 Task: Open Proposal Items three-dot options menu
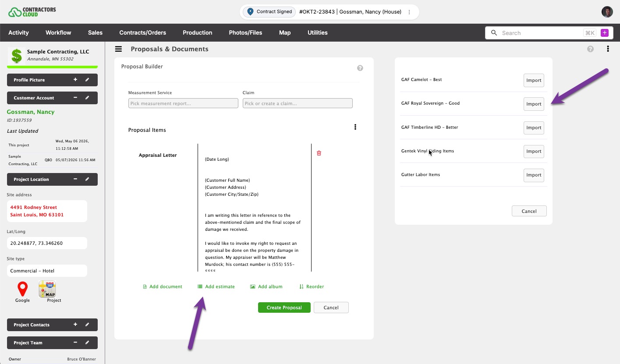[355, 127]
